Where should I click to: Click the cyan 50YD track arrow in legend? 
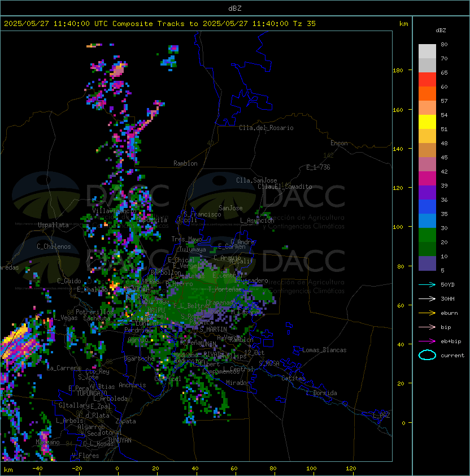tap(427, 284)
